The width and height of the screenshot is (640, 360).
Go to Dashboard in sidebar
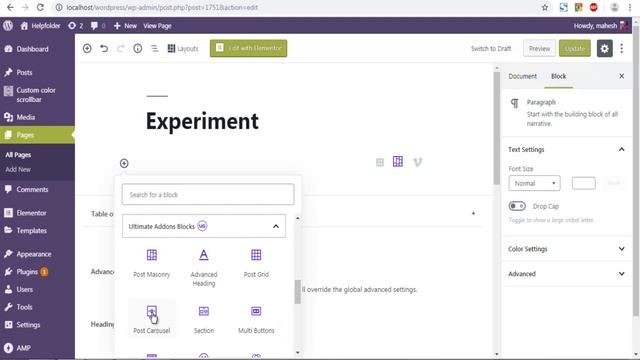(x=33, y=49)
